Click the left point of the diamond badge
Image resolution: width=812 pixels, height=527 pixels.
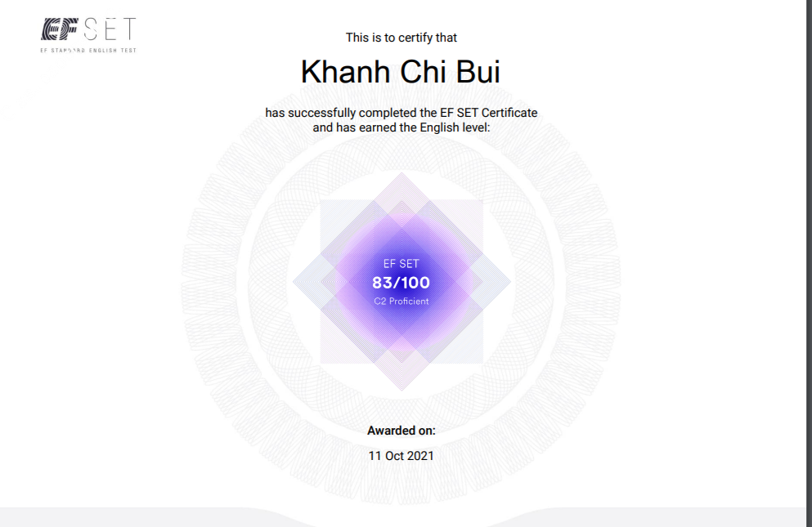[297, 281]
